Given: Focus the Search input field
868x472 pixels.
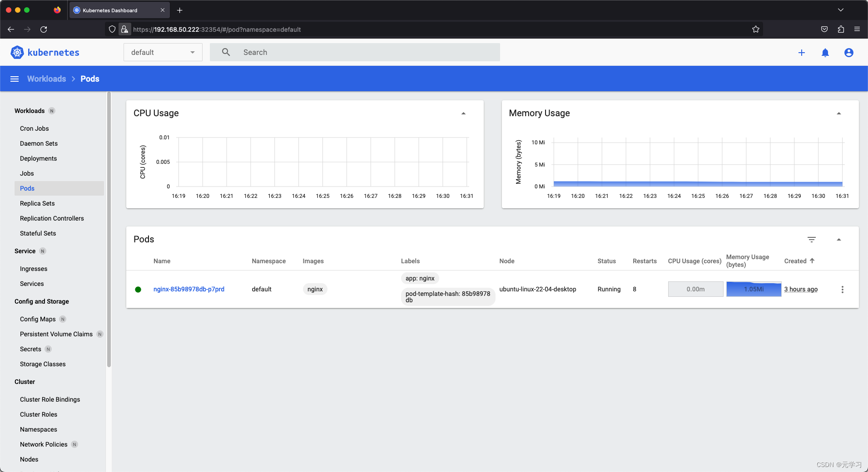Looking at the screenshot, I should point(355,52).
